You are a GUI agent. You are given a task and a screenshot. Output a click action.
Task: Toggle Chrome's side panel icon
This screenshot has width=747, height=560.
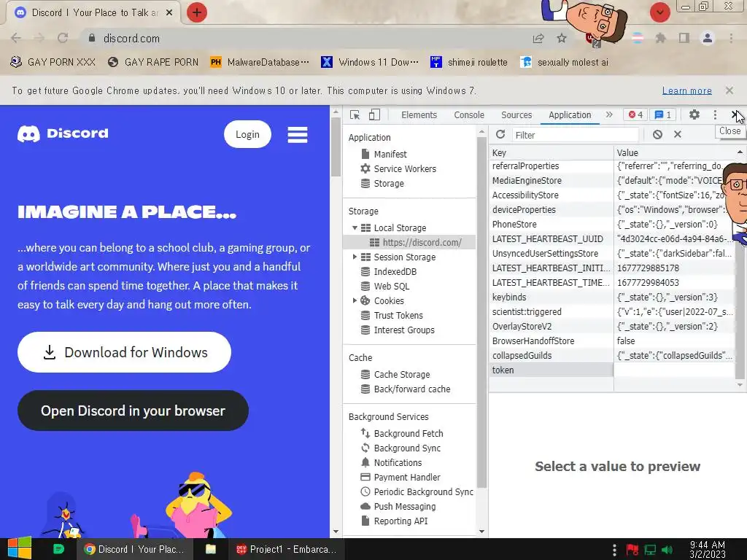684,38
